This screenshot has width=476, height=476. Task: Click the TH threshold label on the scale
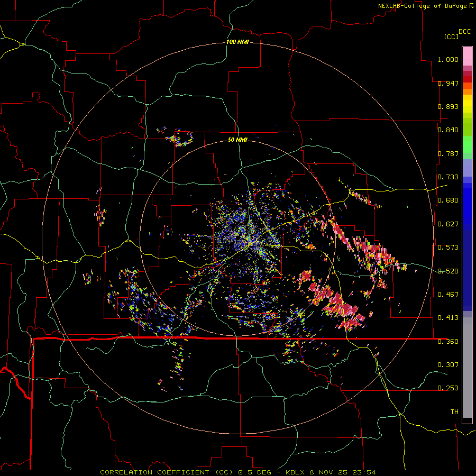[x=454, y=412]
